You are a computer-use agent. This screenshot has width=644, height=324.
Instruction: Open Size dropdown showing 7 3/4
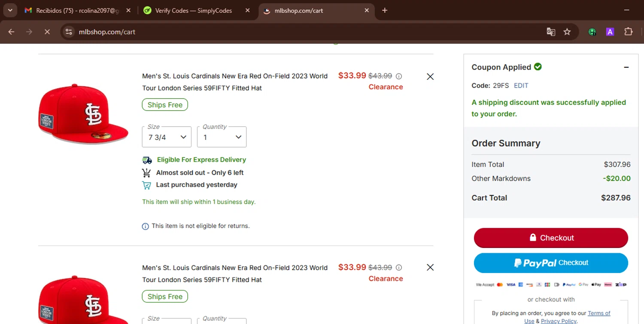[167, 137]
